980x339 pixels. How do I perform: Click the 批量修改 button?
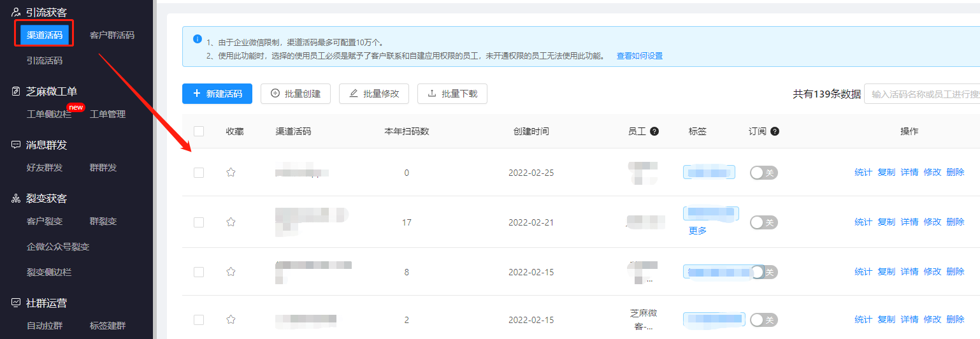(374, 94)
